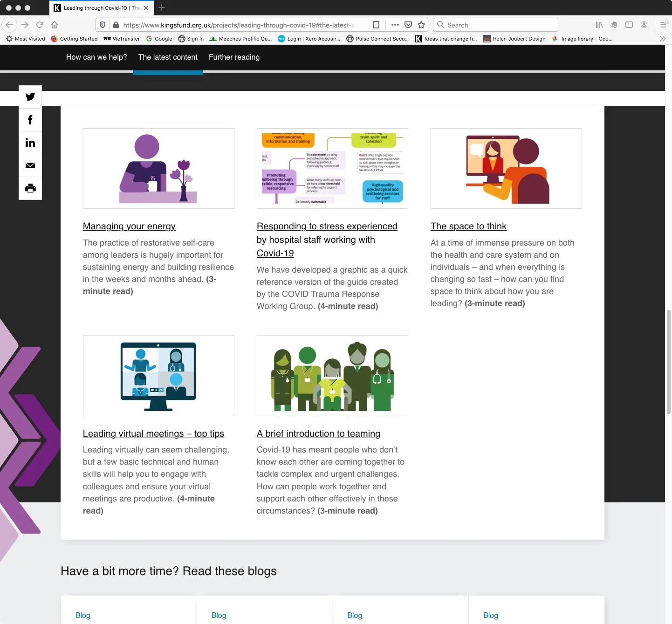Open Helen Joubert Design bookmark
Viewport: 672px width, 624px height.
(x=514, y=39)
